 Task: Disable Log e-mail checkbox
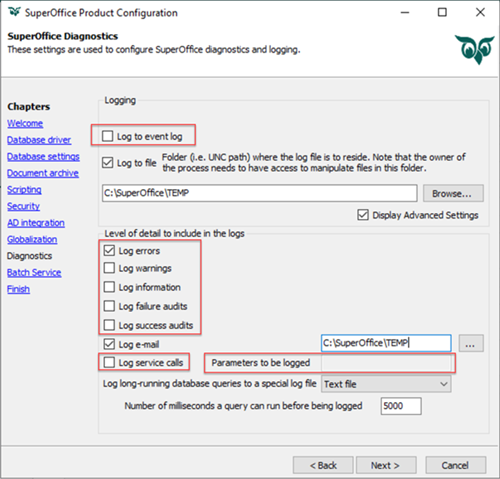109,344
